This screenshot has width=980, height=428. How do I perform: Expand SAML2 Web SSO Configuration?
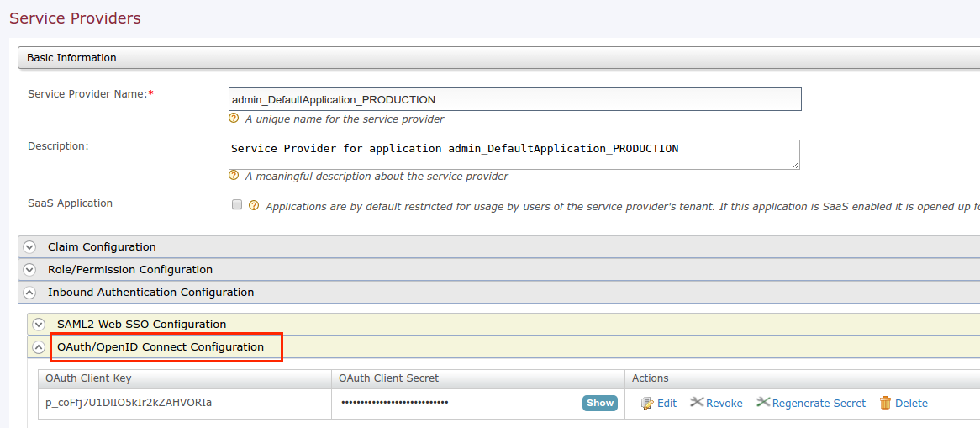39,325
